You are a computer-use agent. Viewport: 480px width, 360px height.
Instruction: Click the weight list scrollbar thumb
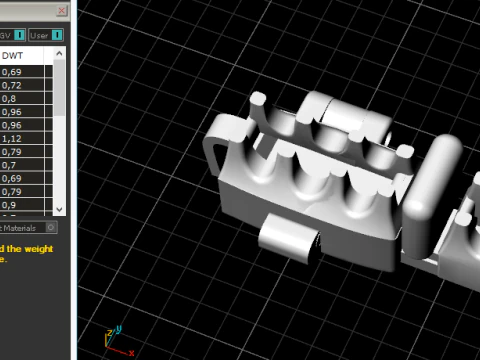[59, 88]
